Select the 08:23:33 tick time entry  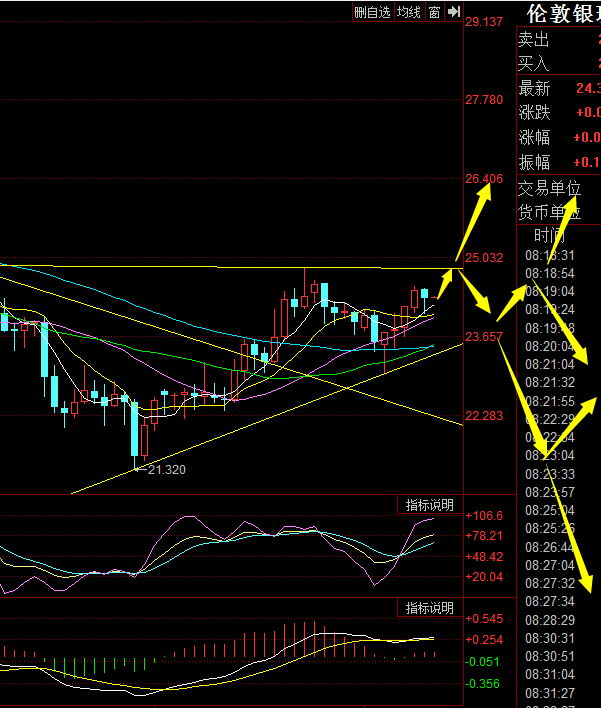pyautogui.click(x=550, y=475)
